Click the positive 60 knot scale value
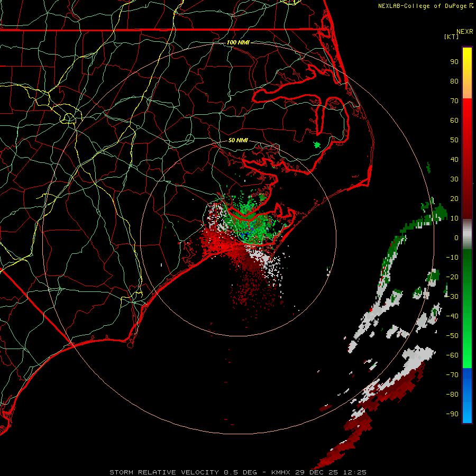476x476 pixels. pyautogui.click(x=454, y=121)
